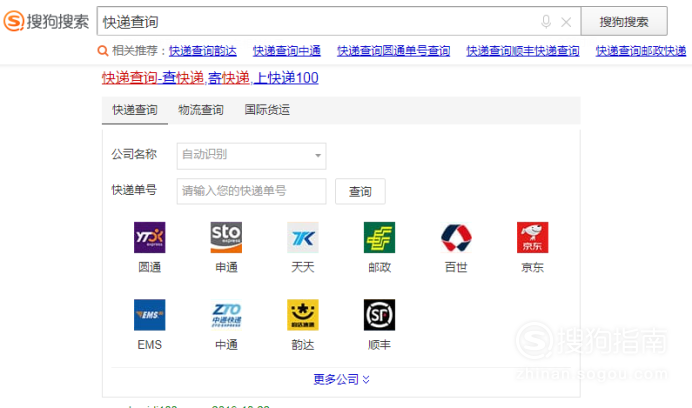The width and height of the screenshot is (692, 408).
Task: Choose the 天天 express logo
Action: (x=302, y=238)
